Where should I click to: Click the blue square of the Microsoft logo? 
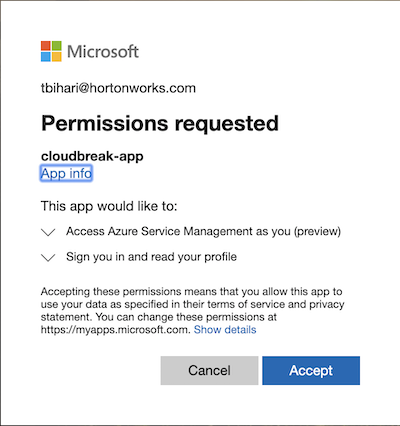click(46, 57)
